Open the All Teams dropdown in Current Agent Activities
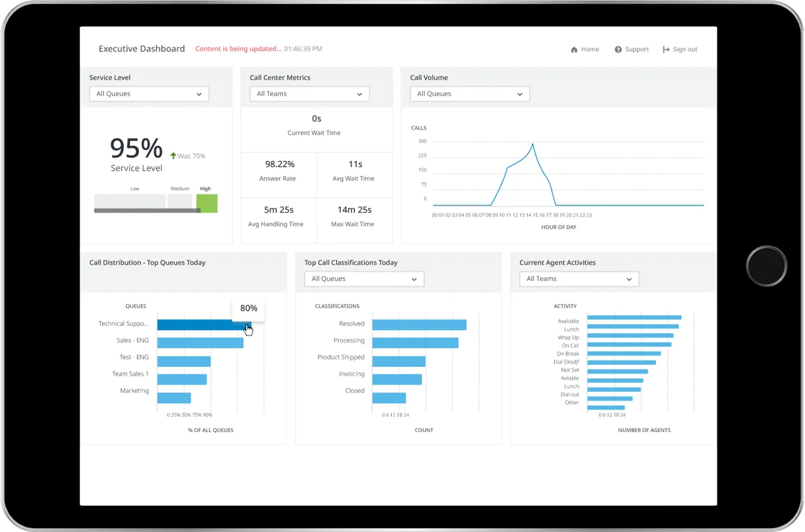805x532 pixels. click(x=578, y=278)
